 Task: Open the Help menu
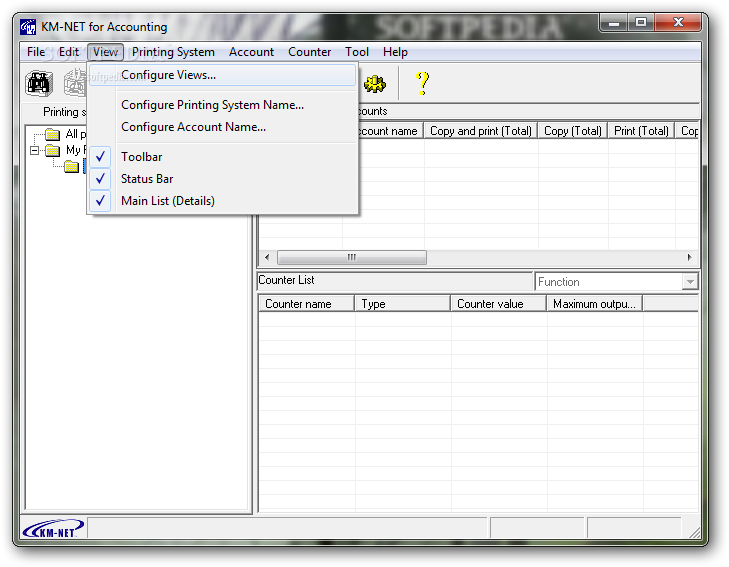[x=395, y=52]
